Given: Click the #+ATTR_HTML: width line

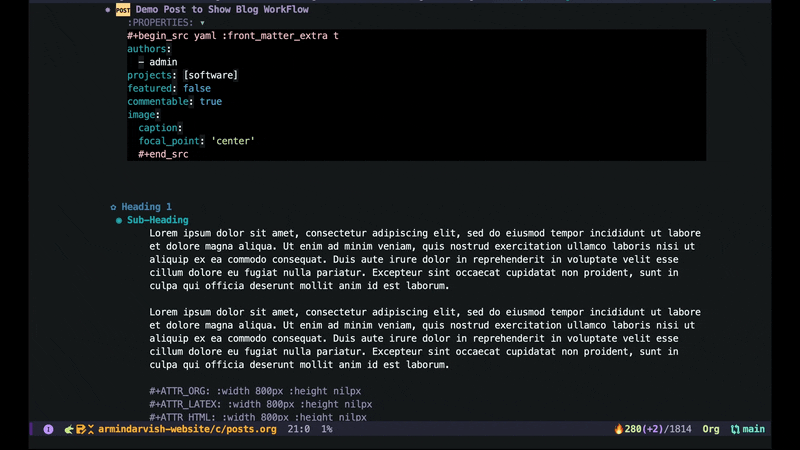Looking at the screenshot, I should pos(258,417).
